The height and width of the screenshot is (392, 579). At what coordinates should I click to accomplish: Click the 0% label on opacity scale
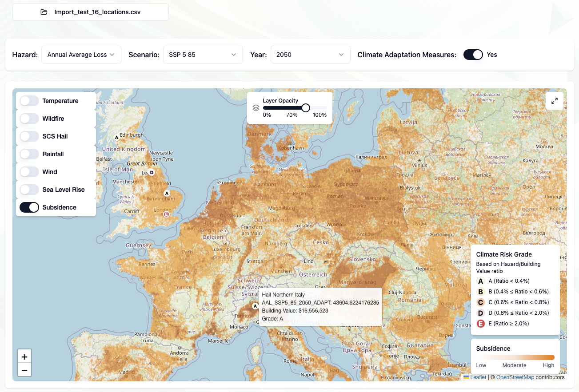pyautogui.click(x=267, y=115)
